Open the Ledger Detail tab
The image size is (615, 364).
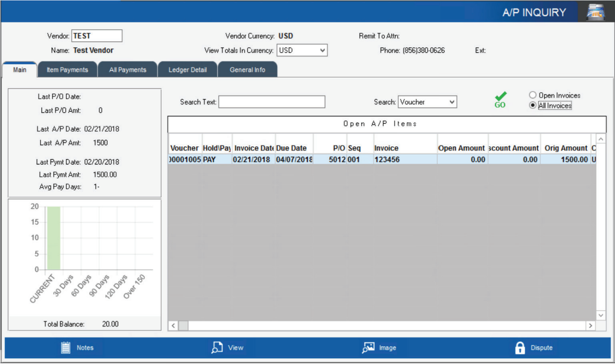coord(188,69)
